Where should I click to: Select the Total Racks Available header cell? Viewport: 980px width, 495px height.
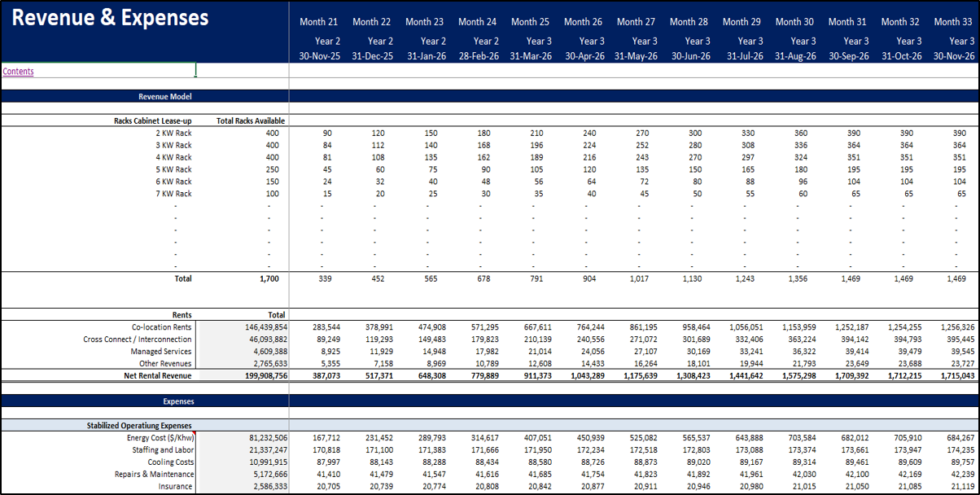249,120
